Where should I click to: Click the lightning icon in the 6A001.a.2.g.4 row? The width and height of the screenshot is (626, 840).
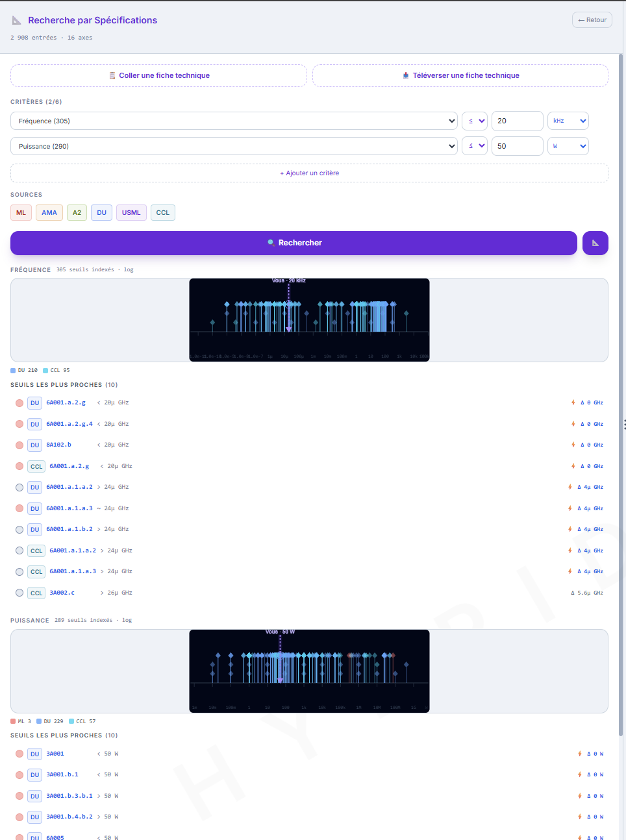coord(573,424)
